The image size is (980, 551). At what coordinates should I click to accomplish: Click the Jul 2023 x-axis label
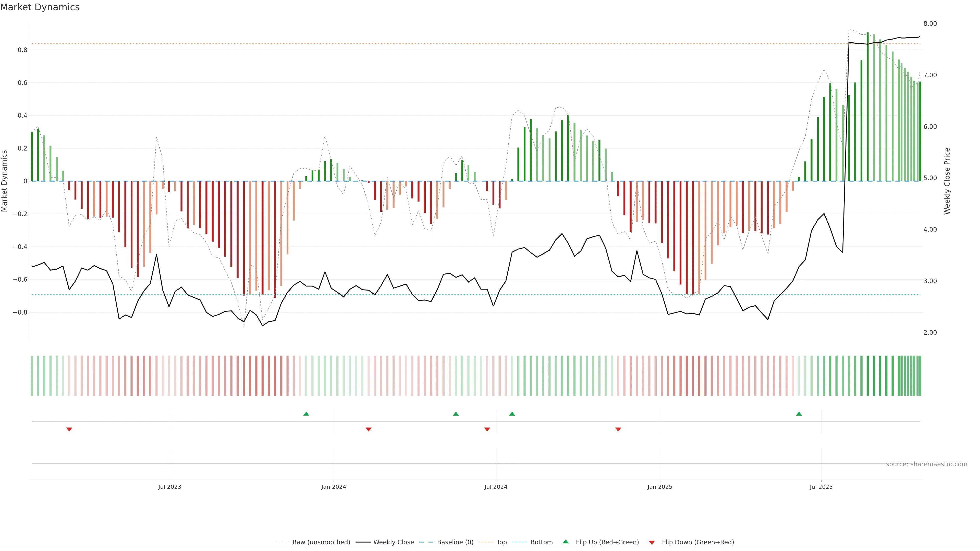(x=170, y=487)
